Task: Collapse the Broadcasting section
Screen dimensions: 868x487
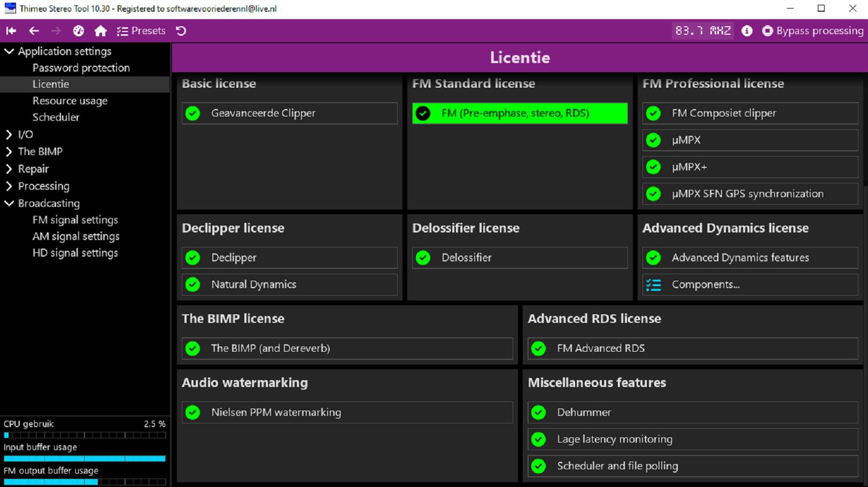Action: pos(9,203)
